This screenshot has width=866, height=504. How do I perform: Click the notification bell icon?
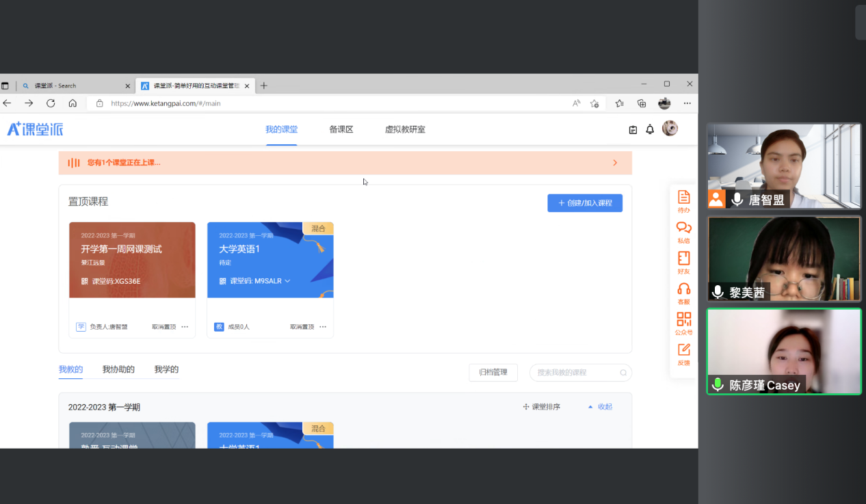coord(650,129)
